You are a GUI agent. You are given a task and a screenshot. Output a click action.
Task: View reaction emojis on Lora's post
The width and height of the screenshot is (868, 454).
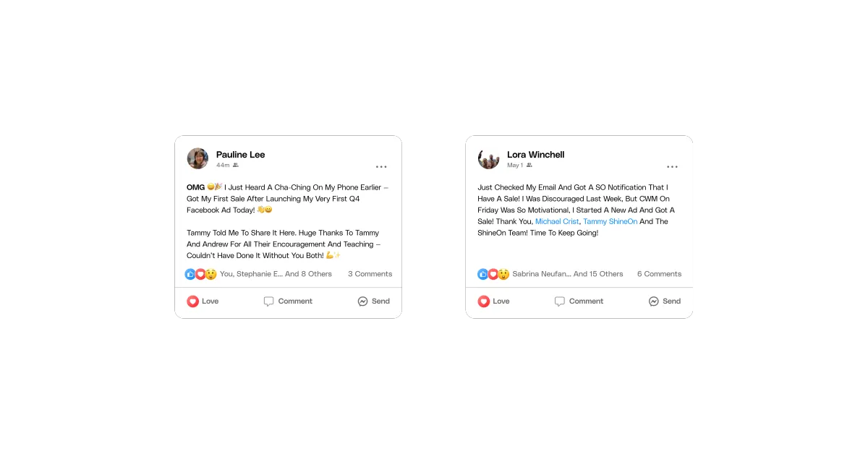pyautogui.click(x=493, y=274)
